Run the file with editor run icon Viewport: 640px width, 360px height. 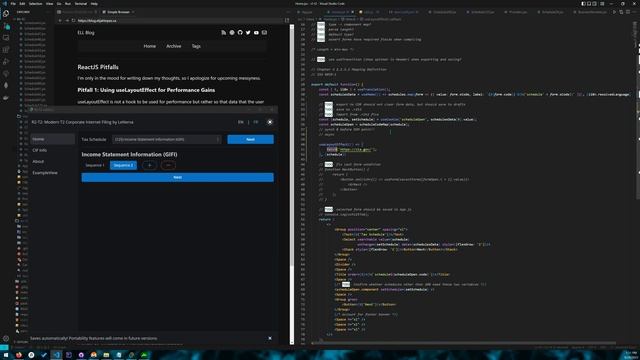614,12
